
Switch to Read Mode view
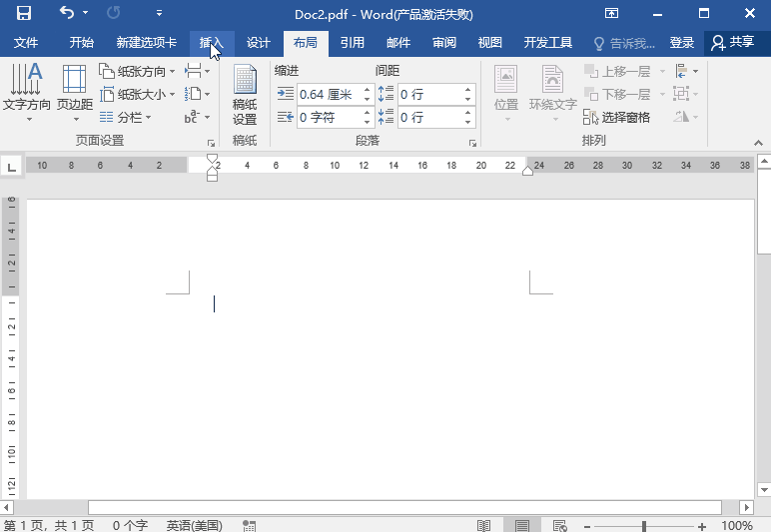[x=483, y=526]
